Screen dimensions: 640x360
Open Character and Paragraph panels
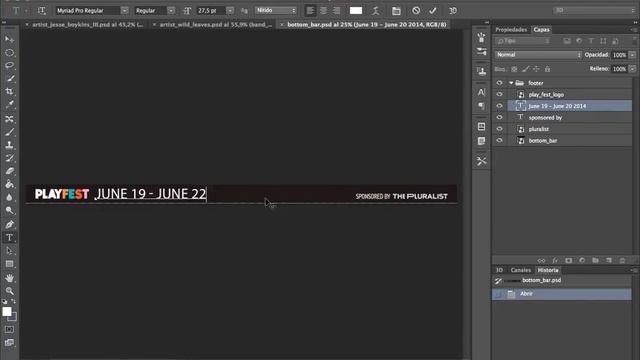(x=396, y=11)
